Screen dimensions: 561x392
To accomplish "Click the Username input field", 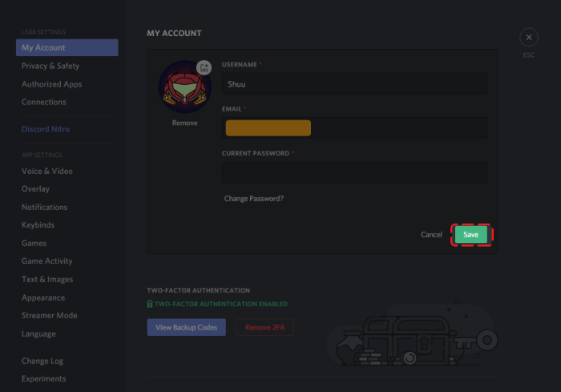I will 354,83.
